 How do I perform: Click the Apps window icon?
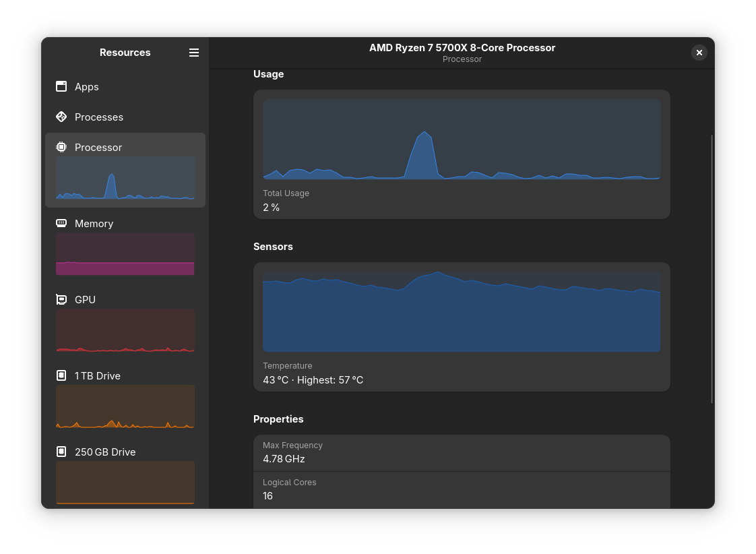pyautogui.click(x=61, y=86)
